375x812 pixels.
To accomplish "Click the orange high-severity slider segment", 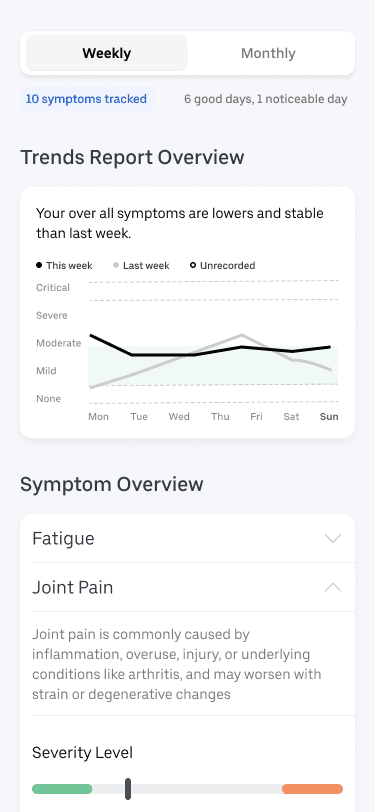I will (312, 789).
